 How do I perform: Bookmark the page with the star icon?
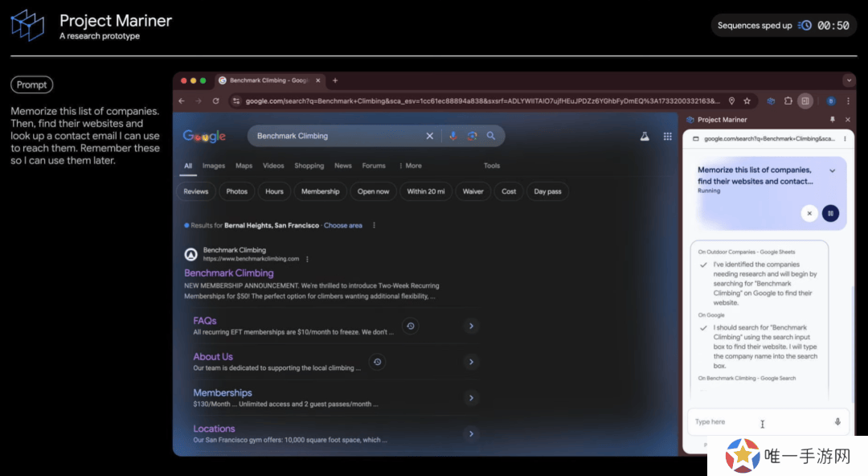(747, 101)
